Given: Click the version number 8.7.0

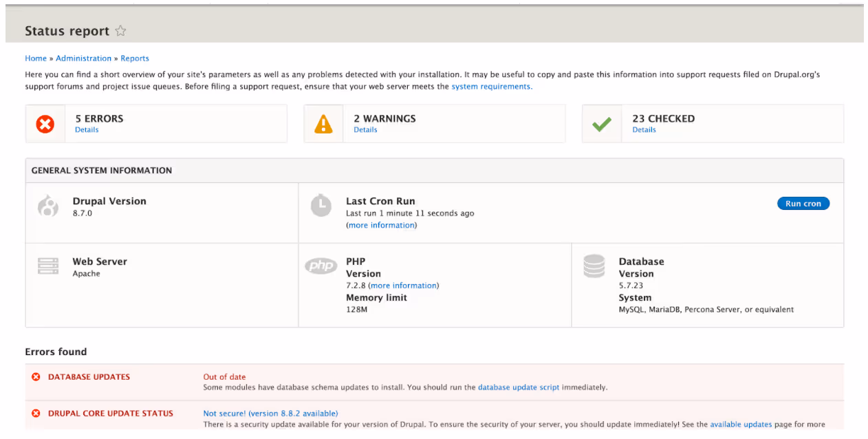Looking at the screenshot, I should (83, 213).
